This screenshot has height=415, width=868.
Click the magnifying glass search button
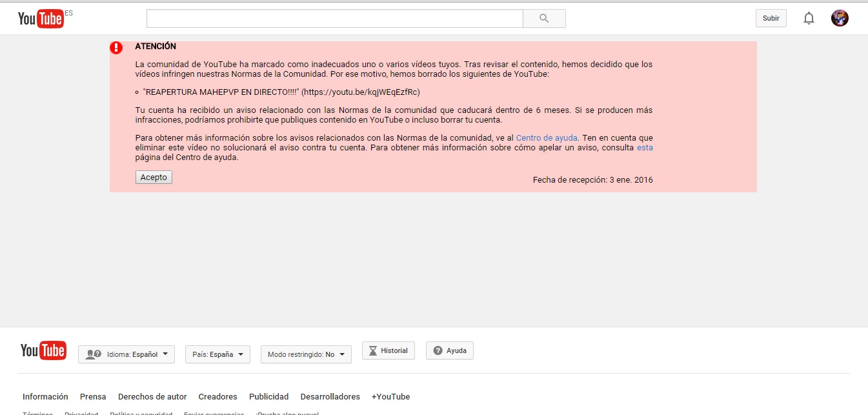(x=544, y=18)
